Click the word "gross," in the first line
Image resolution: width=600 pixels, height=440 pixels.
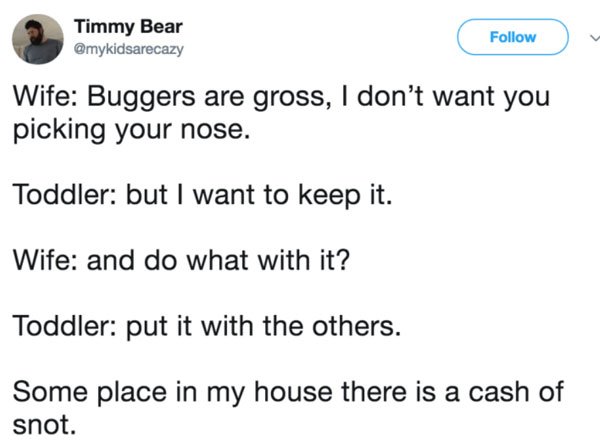click(292, 97)
